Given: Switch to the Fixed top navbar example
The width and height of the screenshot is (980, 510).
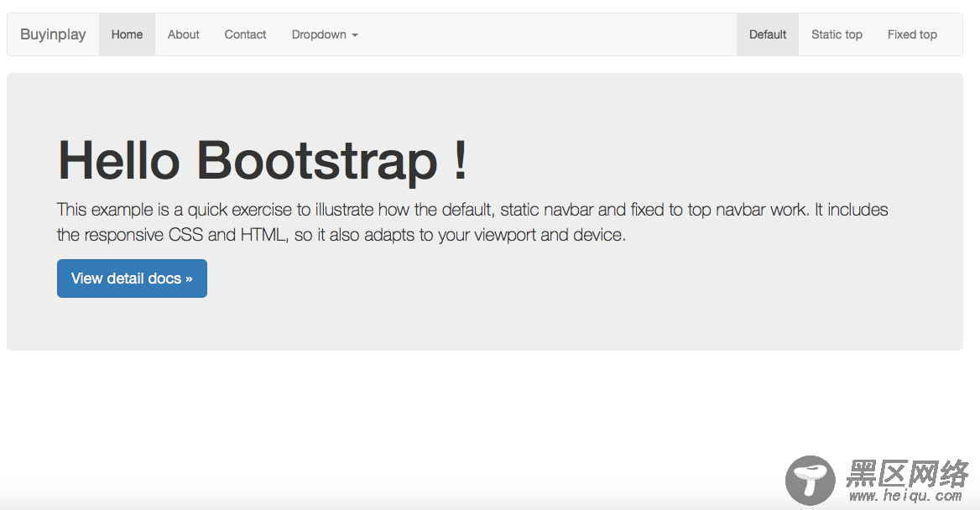Looking at the screenshot, I should tap(912, 34).
